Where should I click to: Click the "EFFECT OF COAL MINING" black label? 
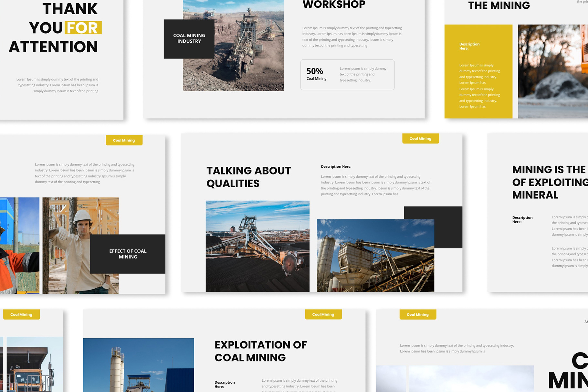point(128,254)
